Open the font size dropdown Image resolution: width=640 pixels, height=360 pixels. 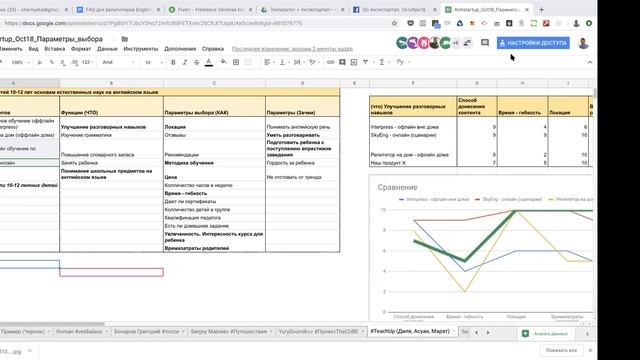click(x=154, y=62)
